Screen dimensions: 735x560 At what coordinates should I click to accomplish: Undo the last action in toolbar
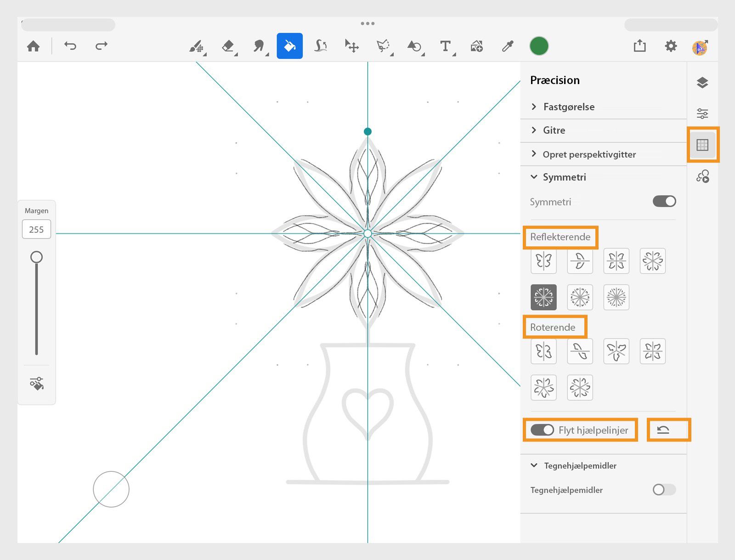(70, 45)
